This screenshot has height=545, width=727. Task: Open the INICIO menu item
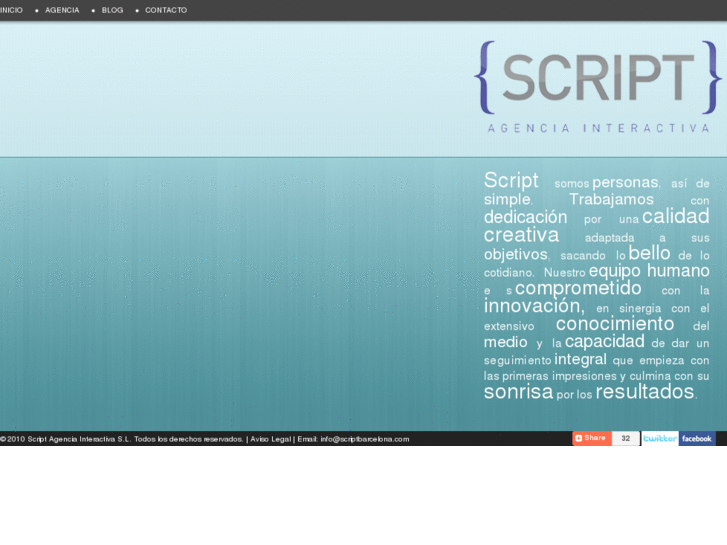(x=11, y=10)
